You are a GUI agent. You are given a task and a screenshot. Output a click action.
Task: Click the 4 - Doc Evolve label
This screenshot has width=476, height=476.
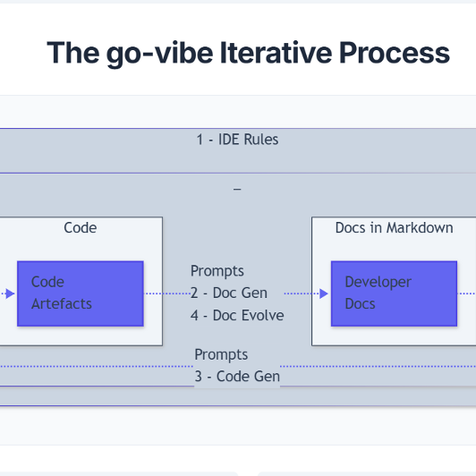(237, 316)
